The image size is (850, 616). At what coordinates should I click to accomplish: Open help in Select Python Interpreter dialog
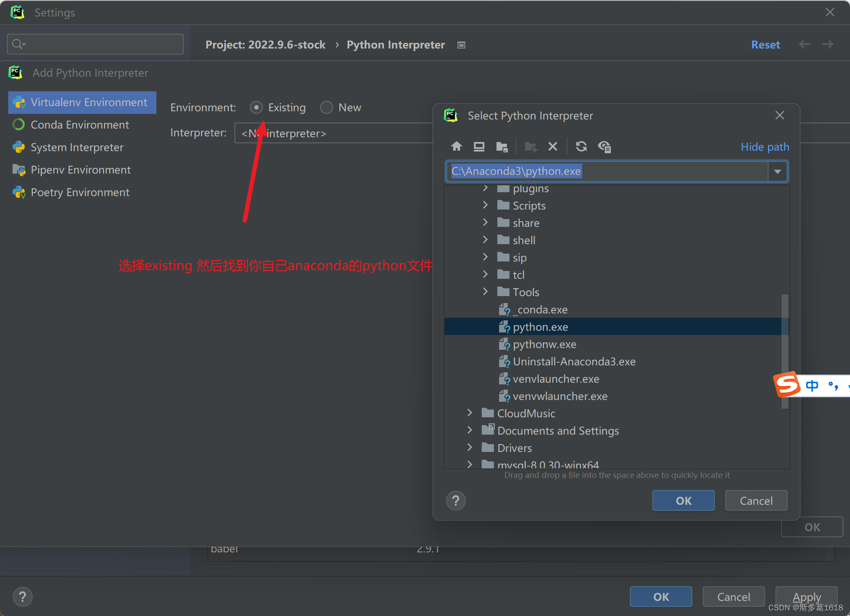(x=456, y=501)
